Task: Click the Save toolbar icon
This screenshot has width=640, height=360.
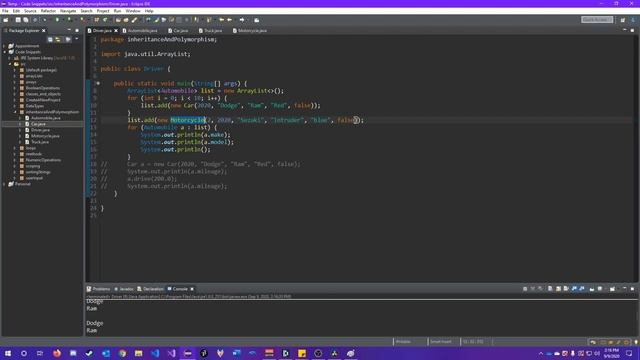Action: point(18,20)
